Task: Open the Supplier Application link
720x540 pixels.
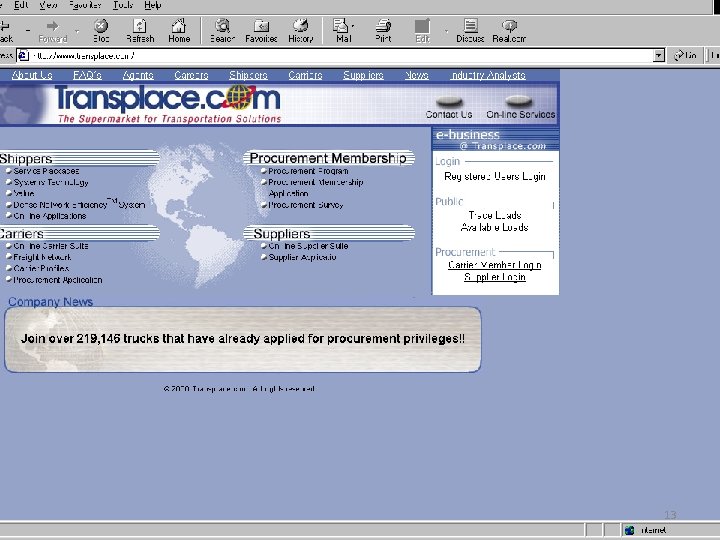Action: 302,257
